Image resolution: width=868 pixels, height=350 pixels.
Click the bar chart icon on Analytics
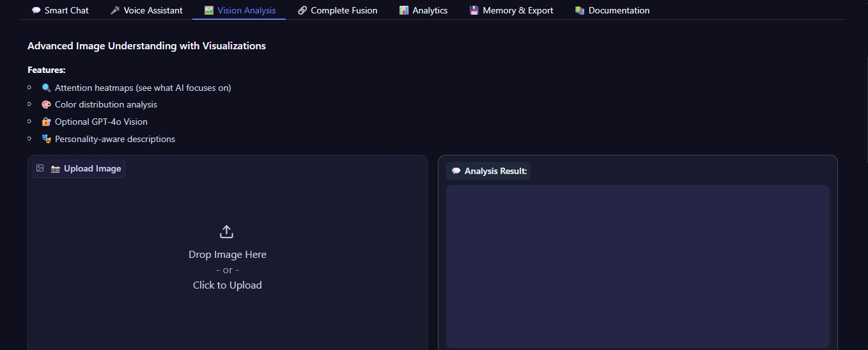[x=404, y=10]
